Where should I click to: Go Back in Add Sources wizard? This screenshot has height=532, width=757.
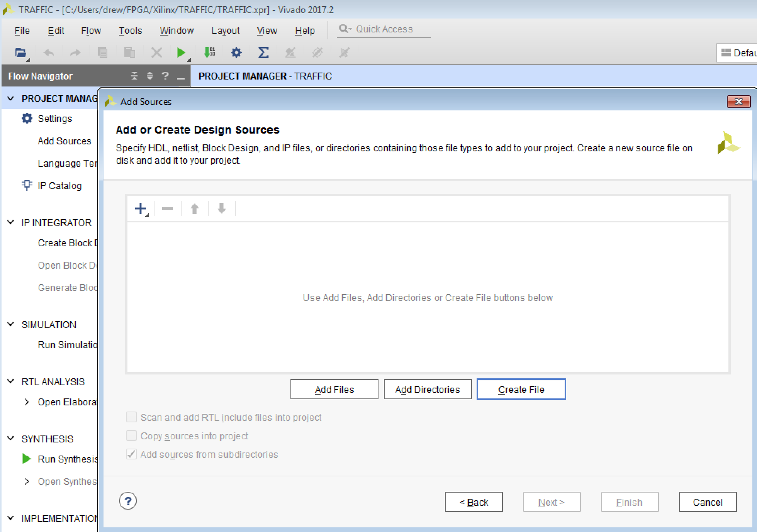(x=474, y=502)
